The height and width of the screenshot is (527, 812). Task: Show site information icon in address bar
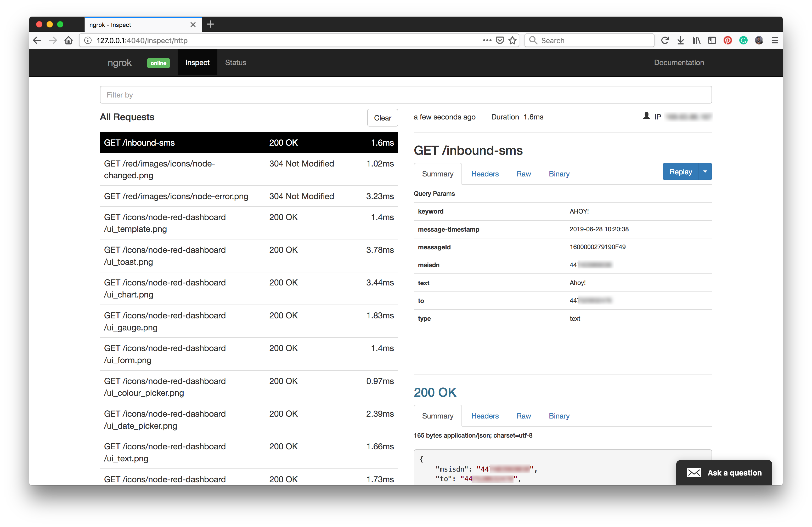[88, 41]
